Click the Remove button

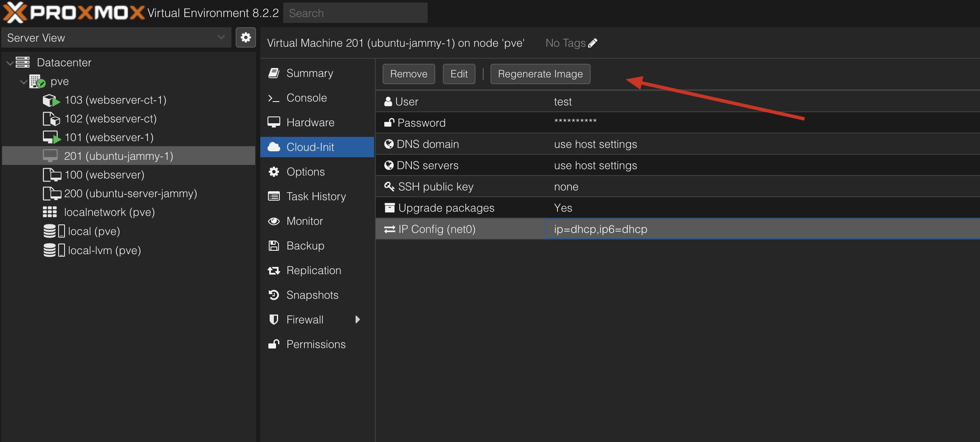pyautogui.click(x=409, y=74)
